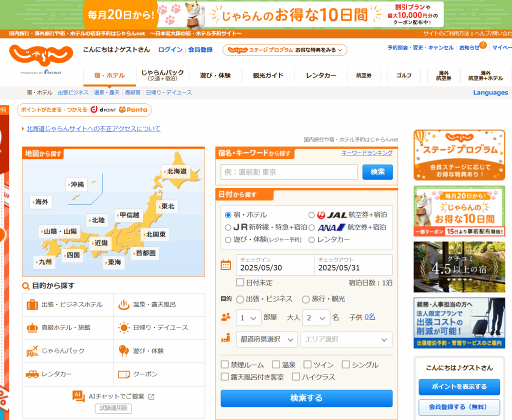The height and width of the screenshot is (420, 512).
Task: Click the Ponta logo
Action: 133,109
